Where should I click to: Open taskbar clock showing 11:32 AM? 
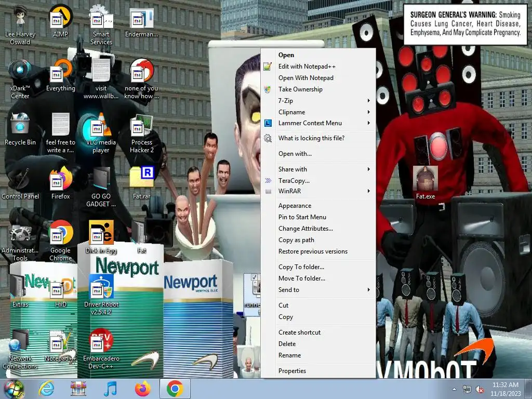(505, 389)
